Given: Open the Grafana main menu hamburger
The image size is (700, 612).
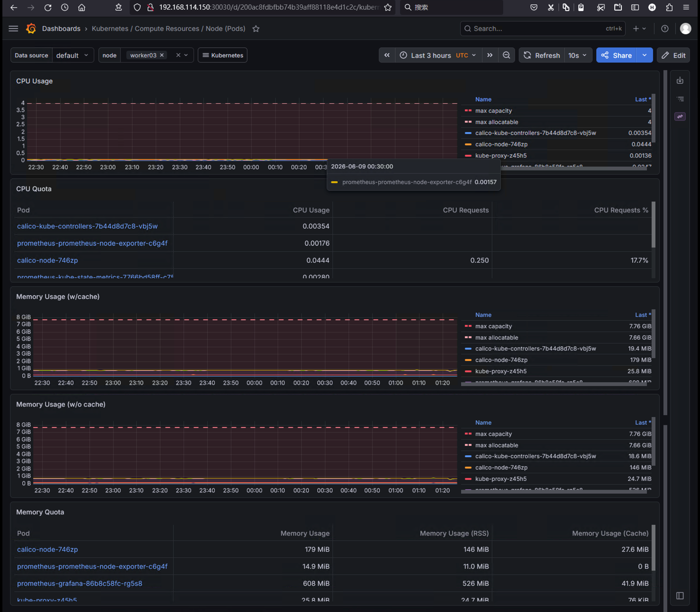Looking at the screenshot, I should point(13,29).
